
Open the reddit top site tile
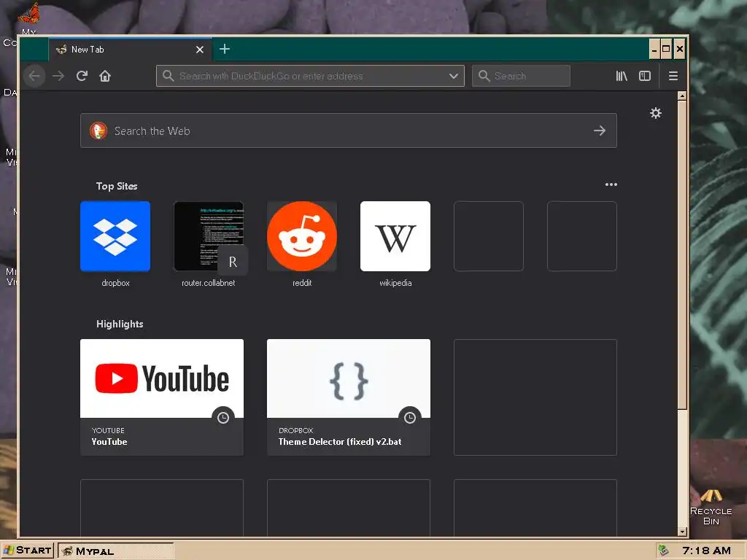tap(302, 236)
